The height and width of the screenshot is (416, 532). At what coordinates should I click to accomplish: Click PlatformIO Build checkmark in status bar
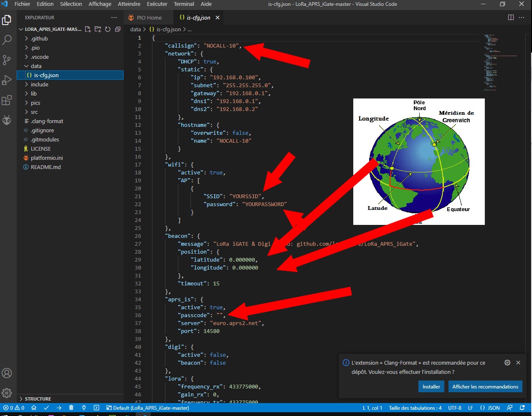pyautogui.click(x=46, y=408)
